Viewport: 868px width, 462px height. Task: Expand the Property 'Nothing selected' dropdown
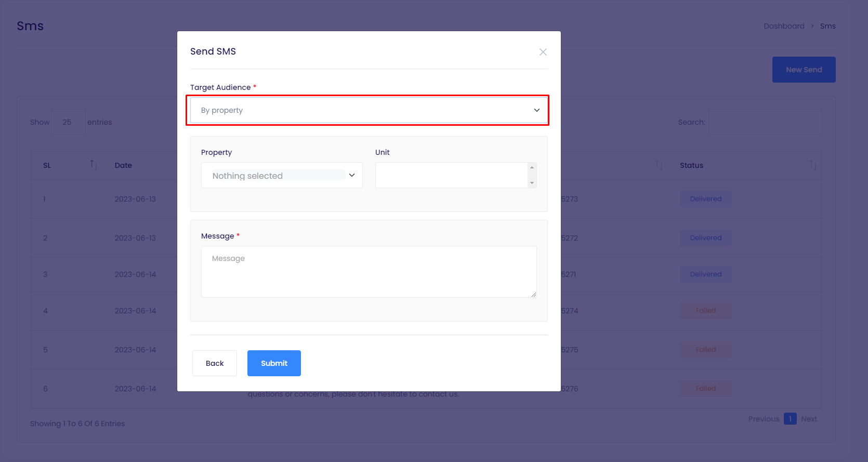coord(281,176)
